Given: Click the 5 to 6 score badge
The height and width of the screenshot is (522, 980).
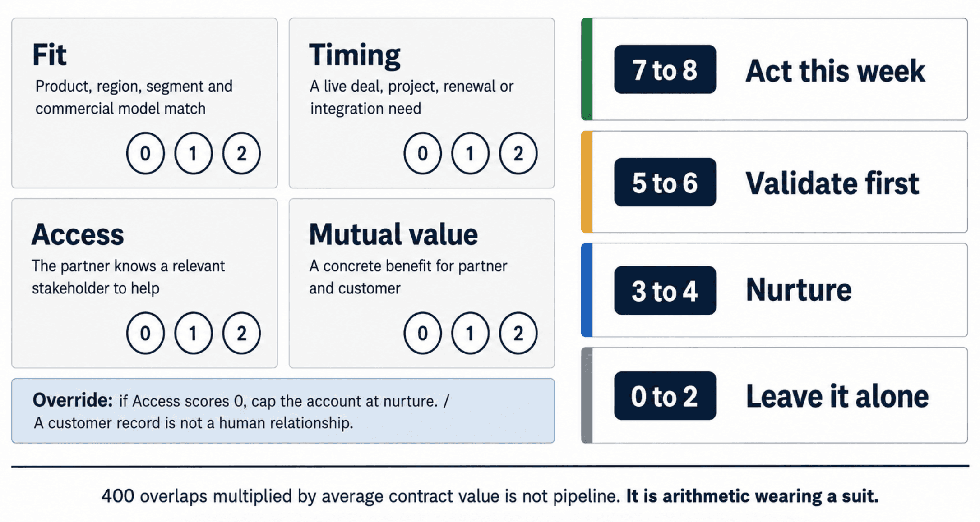Looking at the screenshot, I should point(665,182).
